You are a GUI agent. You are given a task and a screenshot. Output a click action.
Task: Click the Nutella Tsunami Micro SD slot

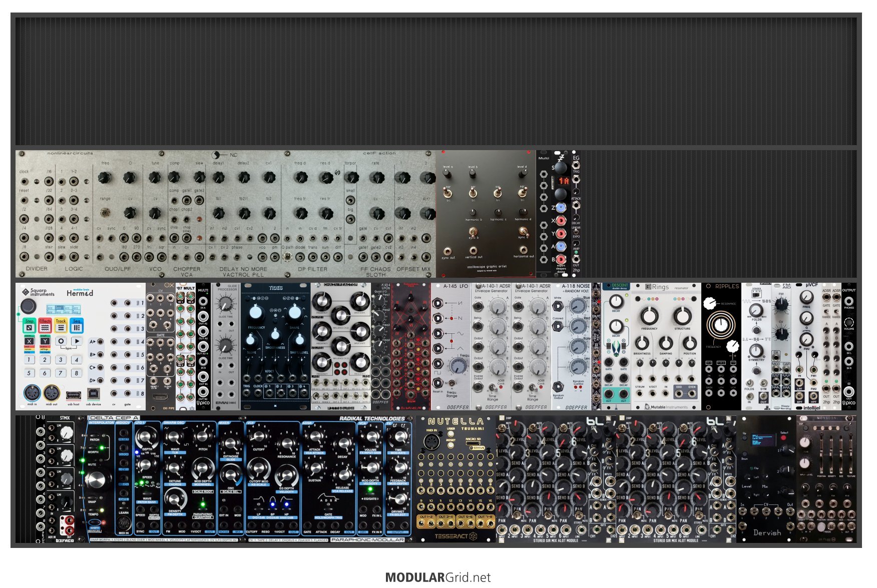coord(474,444)
